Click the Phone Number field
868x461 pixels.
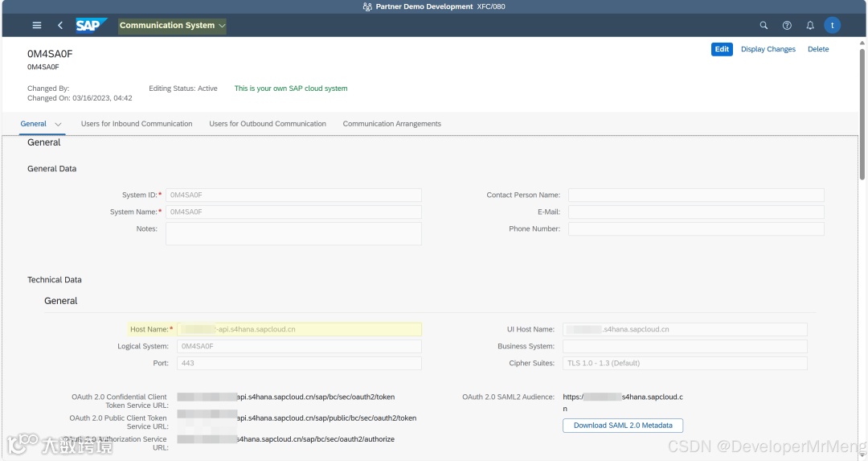pos(696,228)
